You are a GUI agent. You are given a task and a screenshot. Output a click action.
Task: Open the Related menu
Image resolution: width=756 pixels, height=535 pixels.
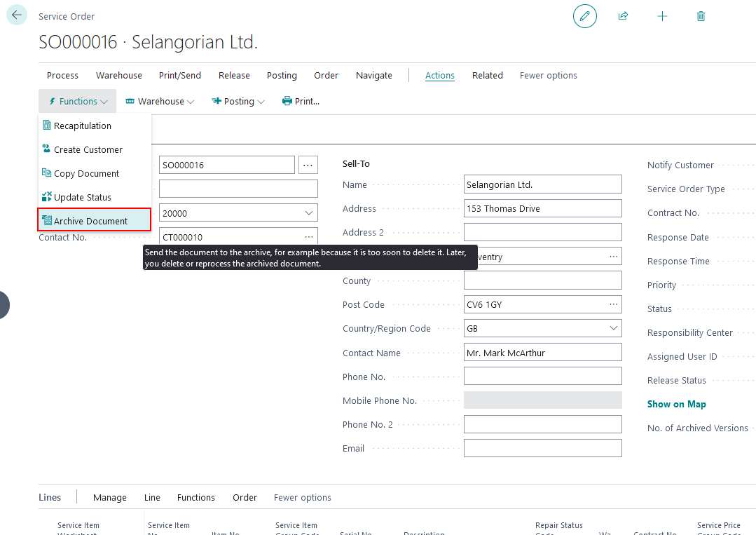[x=487, y=75]
